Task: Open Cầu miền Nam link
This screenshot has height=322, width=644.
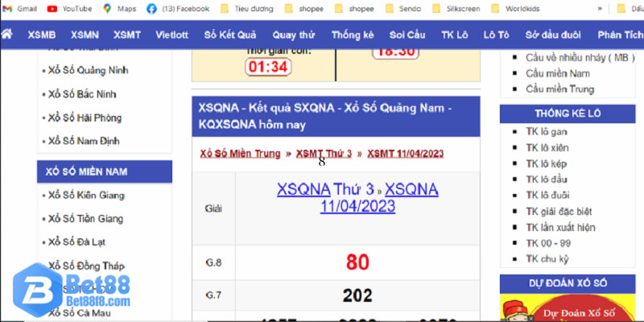Action: pyautogui.click(x=557, y=73)
